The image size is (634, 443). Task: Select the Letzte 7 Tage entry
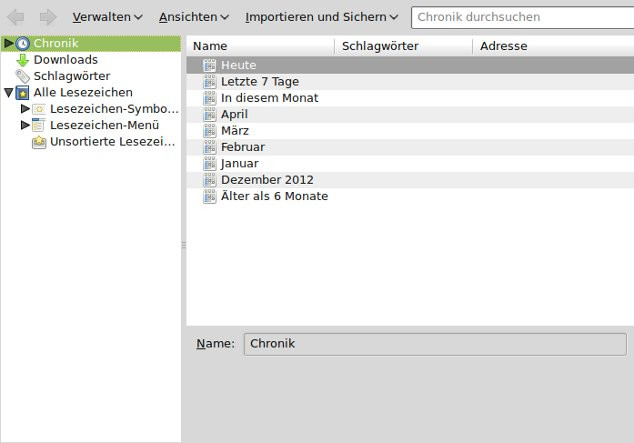pos(259,82)
